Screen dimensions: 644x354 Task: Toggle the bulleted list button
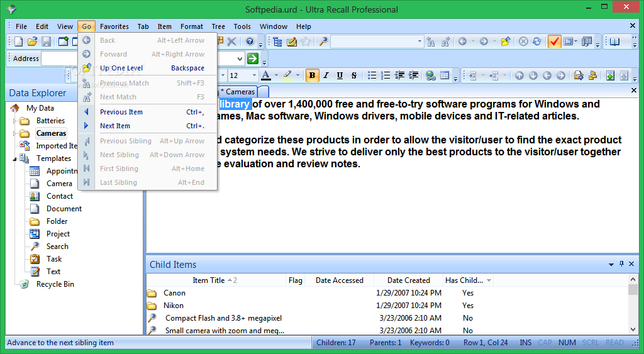coord(372,75)
